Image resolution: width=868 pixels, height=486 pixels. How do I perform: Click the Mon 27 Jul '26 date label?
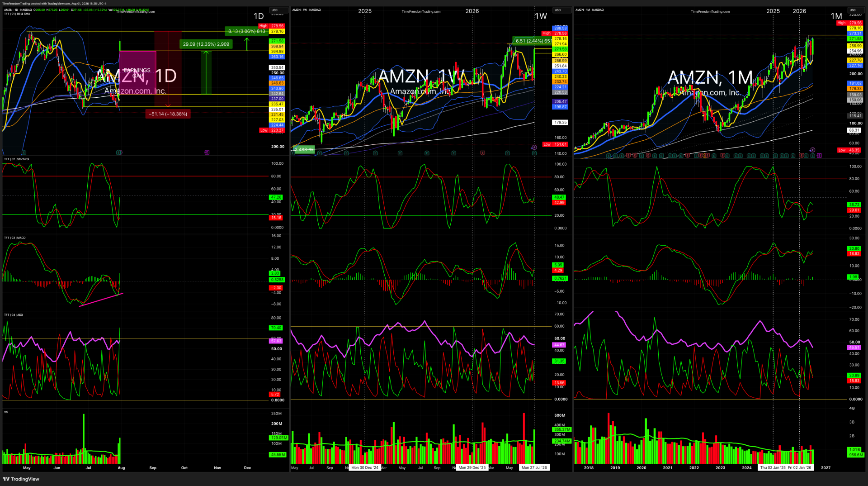click(534, 468)
